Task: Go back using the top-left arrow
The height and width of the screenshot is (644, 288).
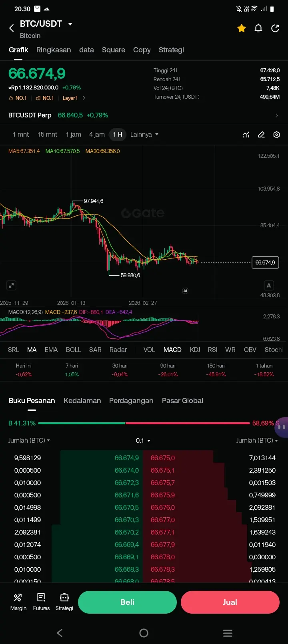Action: point(12,28)
